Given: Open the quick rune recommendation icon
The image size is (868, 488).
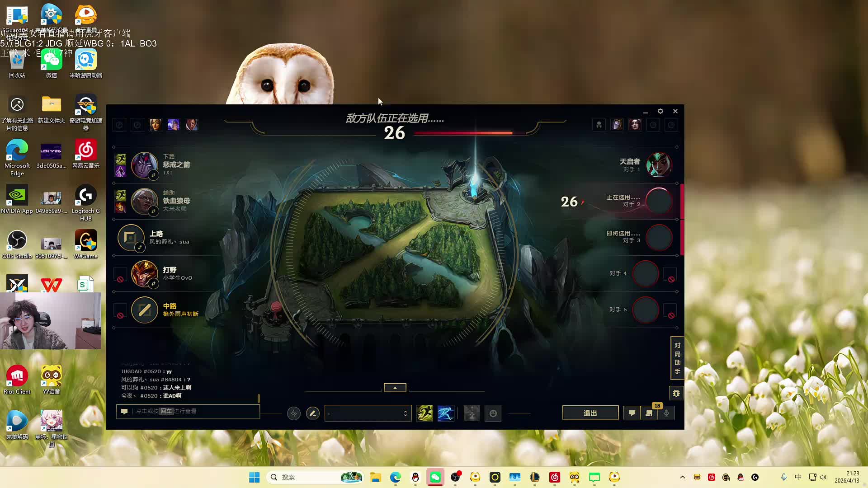Looking at the screenshot, I should (293, 413).
